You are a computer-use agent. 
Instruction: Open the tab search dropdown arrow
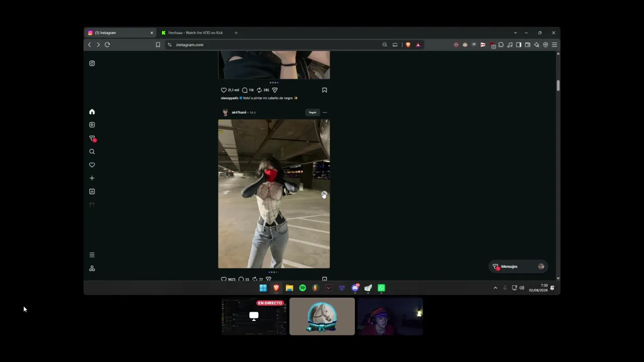click(x=515, y=33)
